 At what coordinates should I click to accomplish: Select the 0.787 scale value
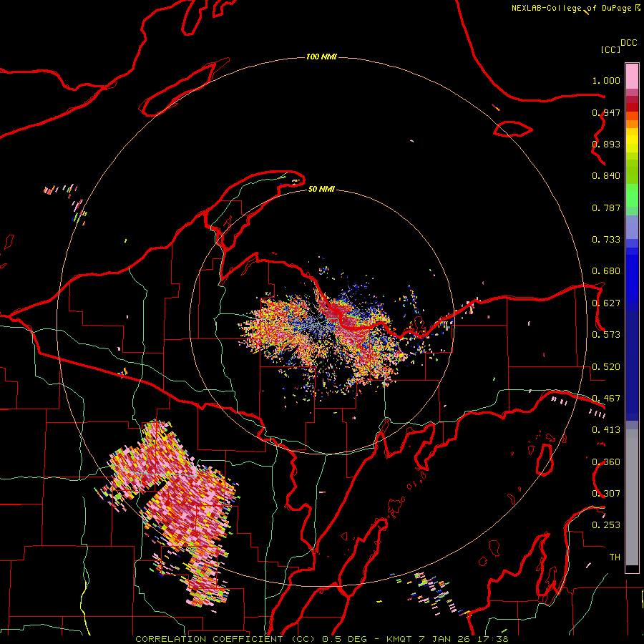(606, 208)
